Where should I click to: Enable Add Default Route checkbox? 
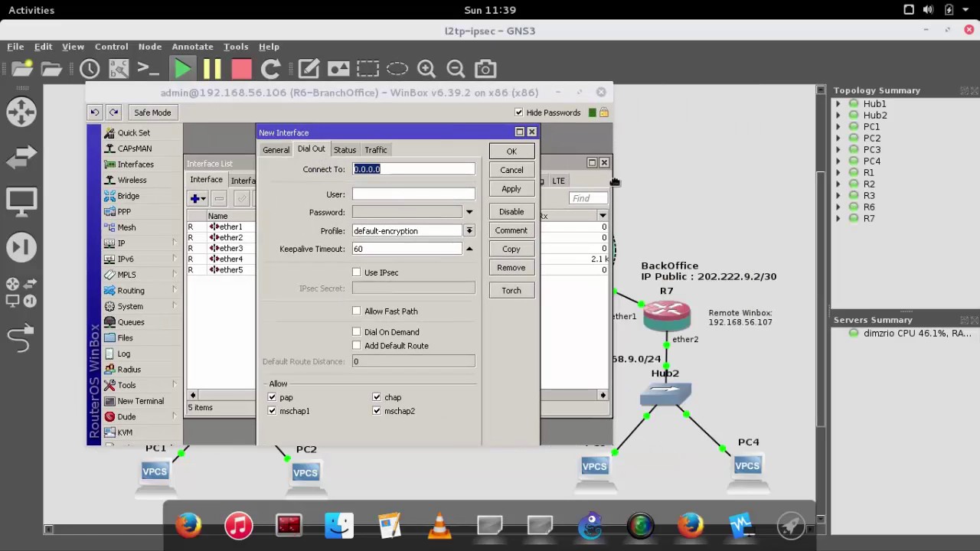point(357,346)
